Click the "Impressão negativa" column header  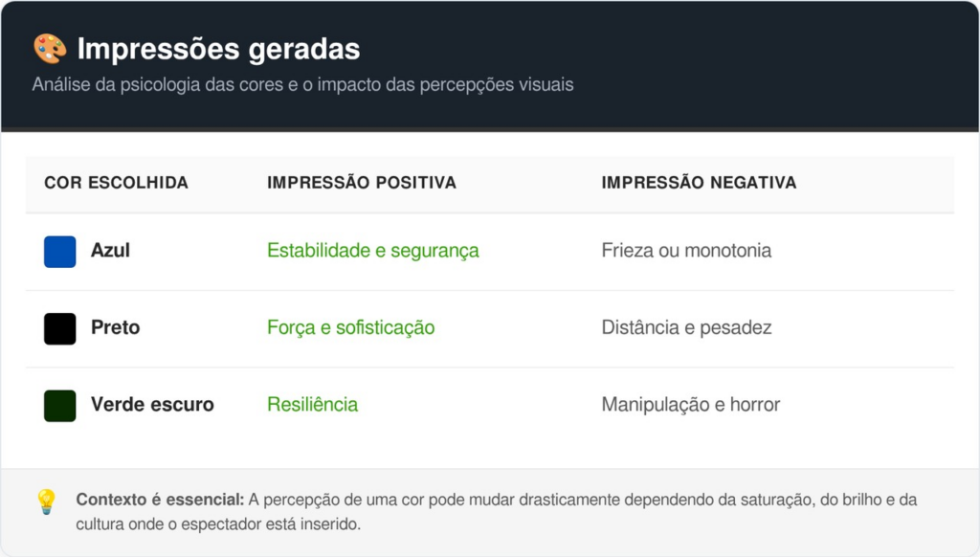(x=699, y=183)
